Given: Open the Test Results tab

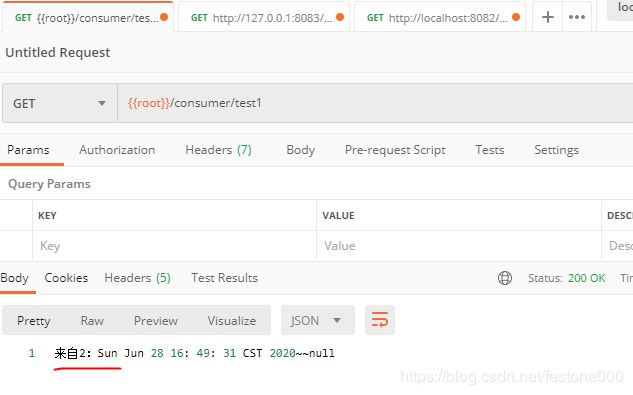Looking at the screenshot, I should pos(224,278).
